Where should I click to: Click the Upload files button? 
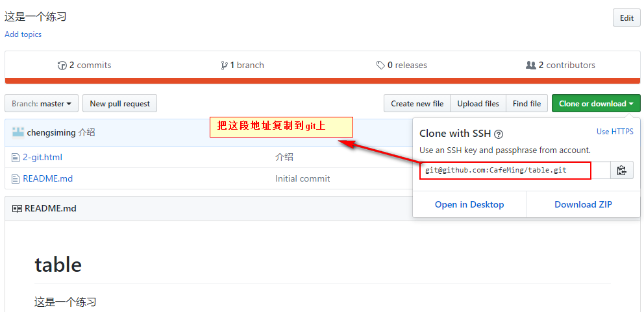478,103
